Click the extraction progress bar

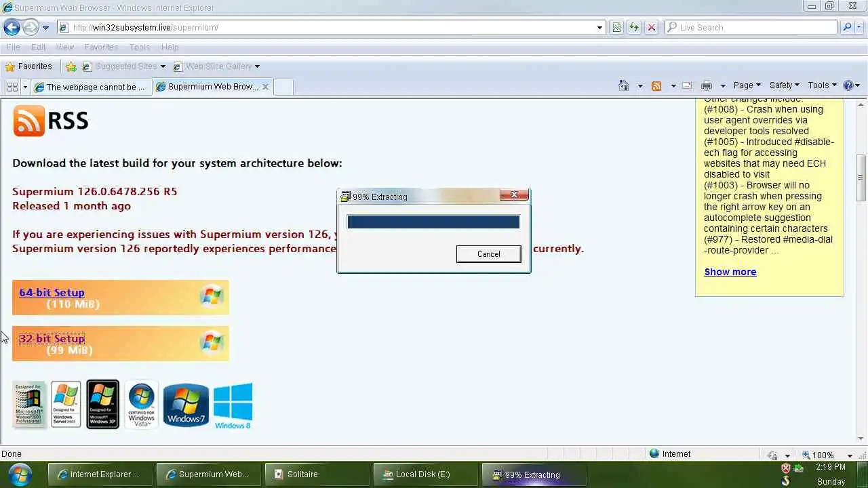pos(433,222)
